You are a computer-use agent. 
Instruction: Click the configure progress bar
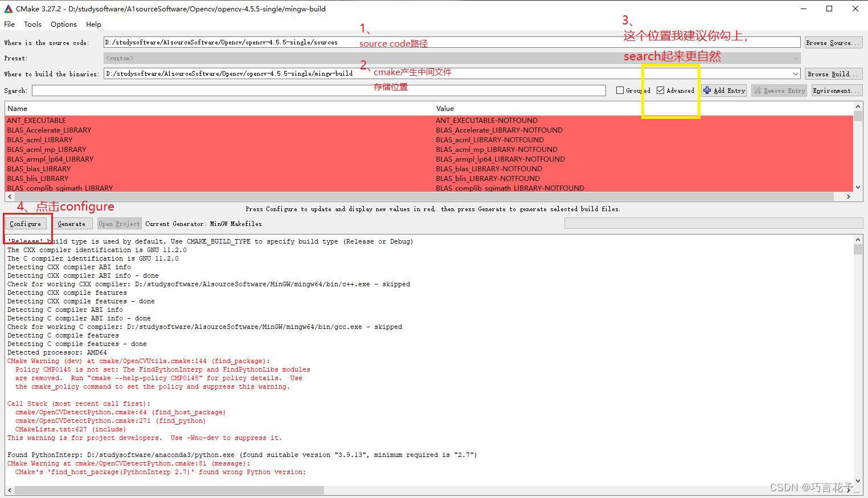pos(714,224)
